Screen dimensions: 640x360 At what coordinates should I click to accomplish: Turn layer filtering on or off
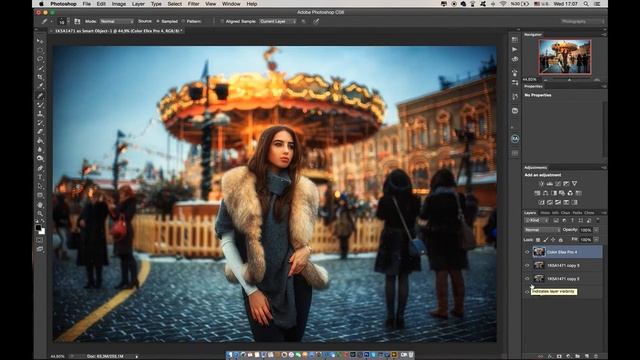(598, 220)
